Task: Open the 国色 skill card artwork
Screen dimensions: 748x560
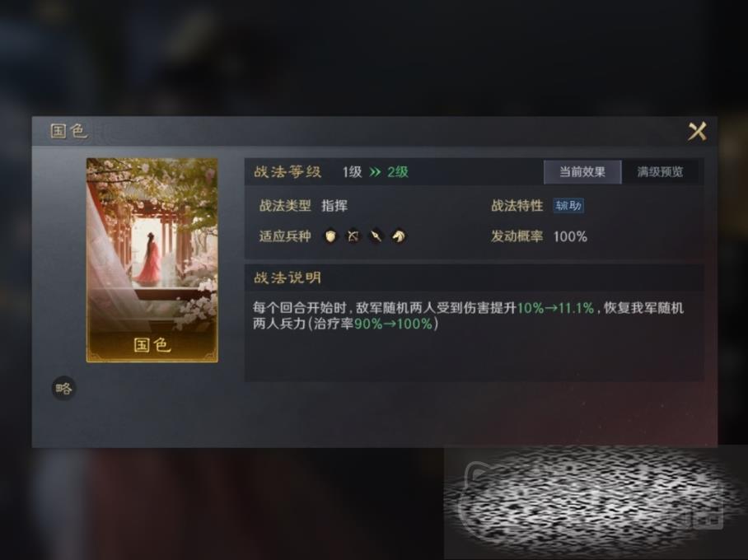Action: pos(152,260)
